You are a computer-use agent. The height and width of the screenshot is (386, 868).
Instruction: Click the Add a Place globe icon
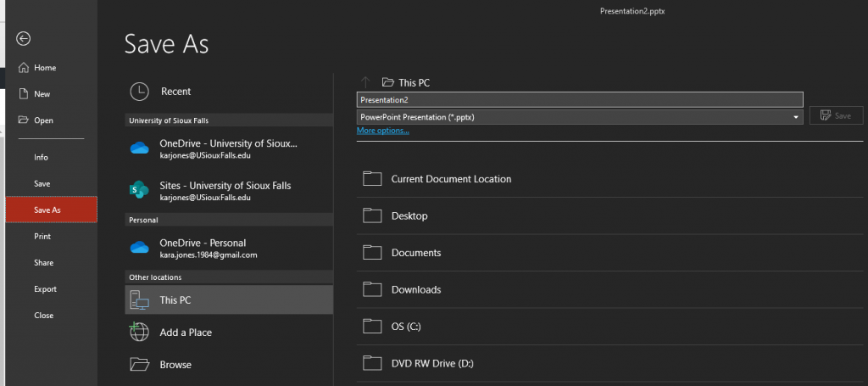coord(139,332)
